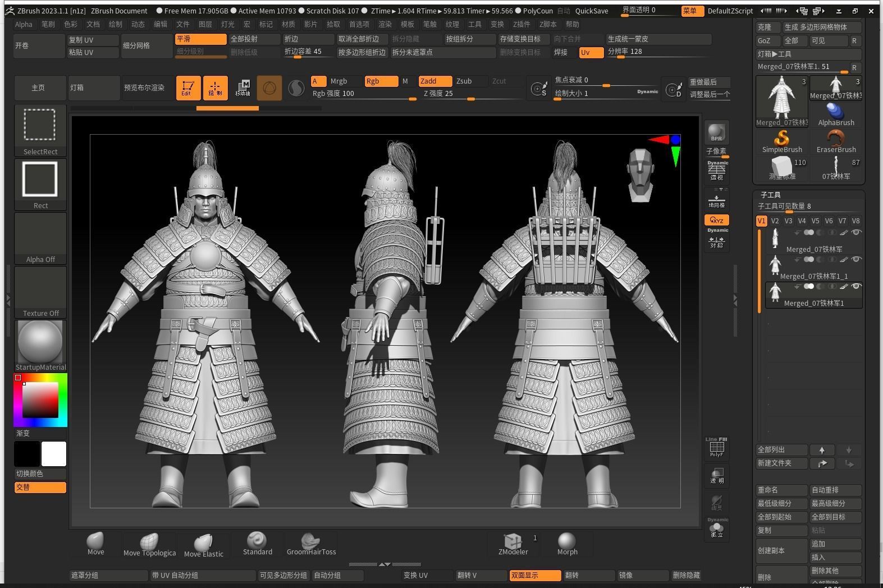Toggle eye visibility of Merged_07铁林军1_1
This screenshot has width=883, height=588.
coord(856,259)
